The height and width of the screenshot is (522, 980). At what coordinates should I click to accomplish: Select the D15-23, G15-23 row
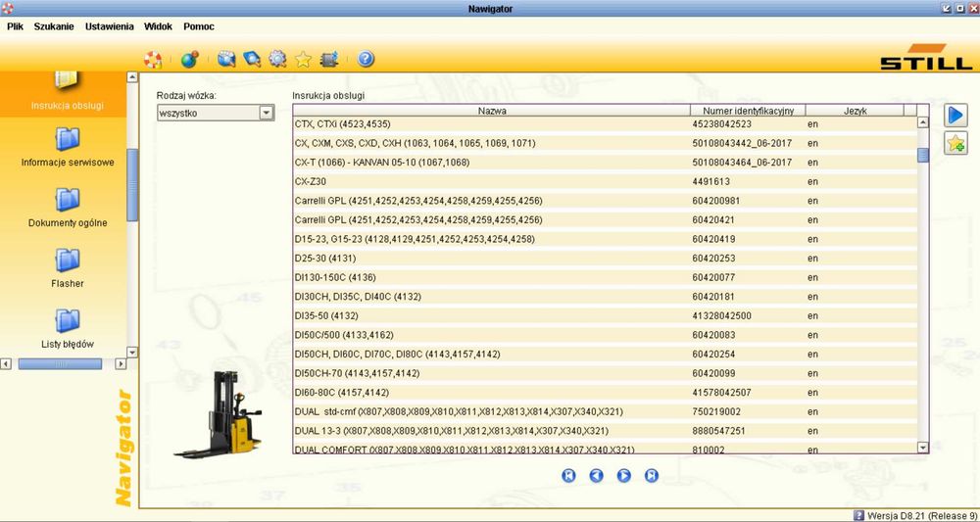pyautogui.click(x=605, y=239)
